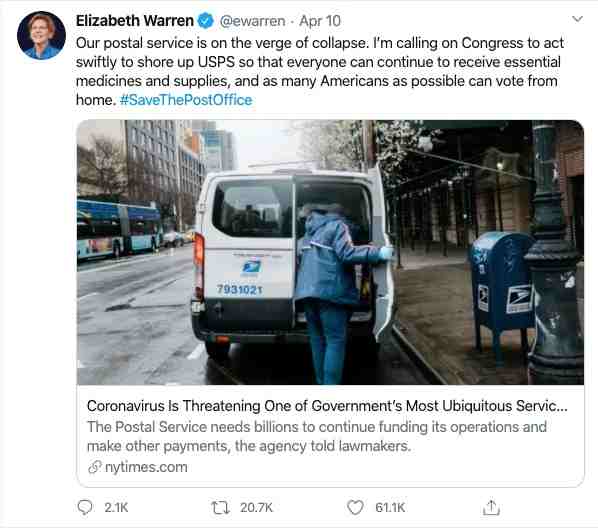Image resolution: width=598 pixels, height=528 pixels.
Task: Click the link chain icon by nytimes.com
Action: pyautogui.click(x=95, y=467)
